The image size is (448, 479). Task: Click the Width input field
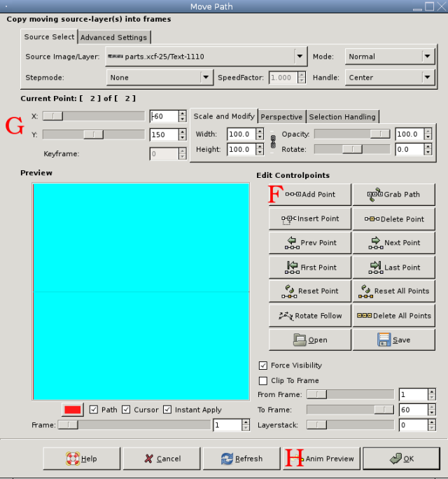pos(241,134)
